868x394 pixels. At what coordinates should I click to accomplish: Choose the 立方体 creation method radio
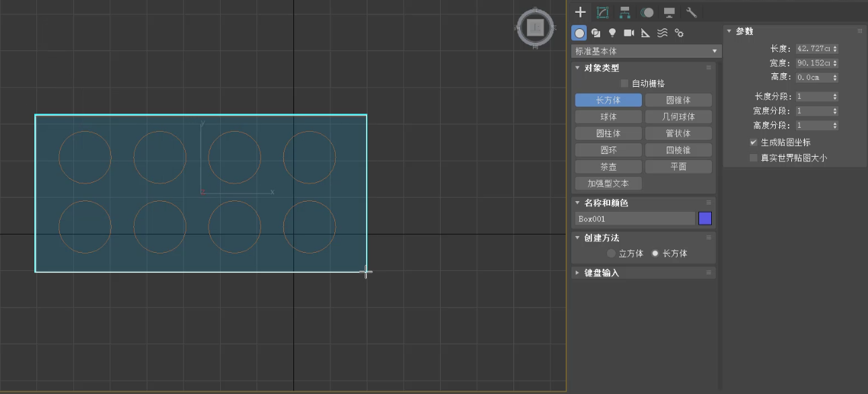(611, 253)
